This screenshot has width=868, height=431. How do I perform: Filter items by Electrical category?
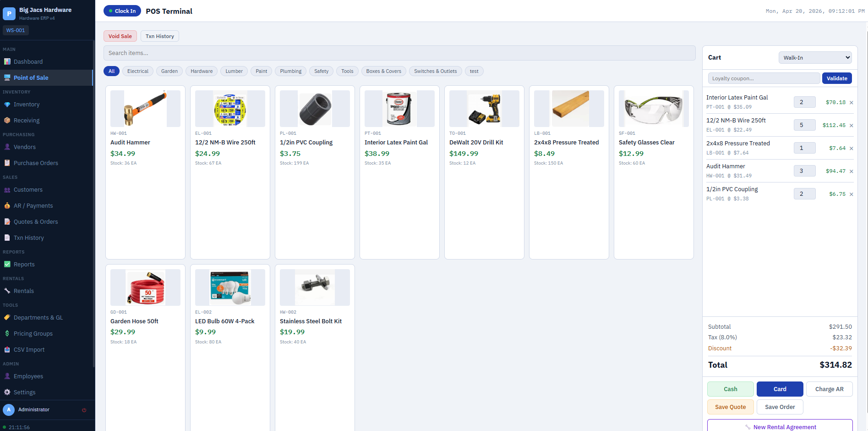point(138,71)
